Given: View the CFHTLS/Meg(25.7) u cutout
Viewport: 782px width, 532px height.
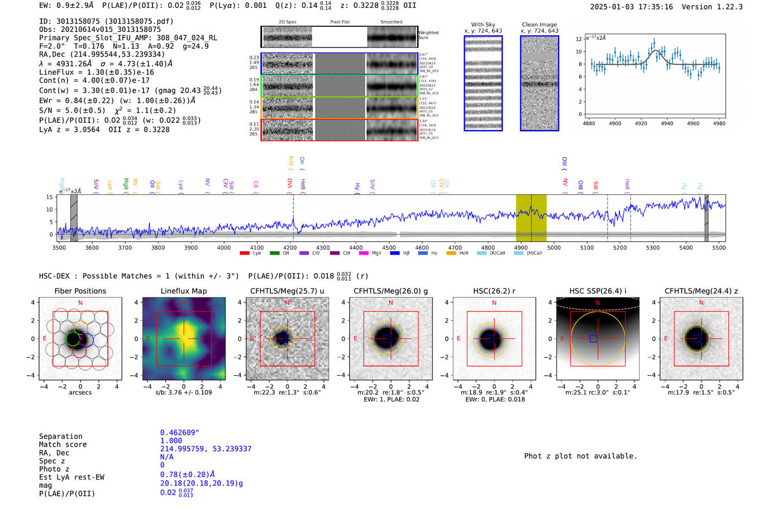Looking at the screenshot, I should tap(287, 339).
